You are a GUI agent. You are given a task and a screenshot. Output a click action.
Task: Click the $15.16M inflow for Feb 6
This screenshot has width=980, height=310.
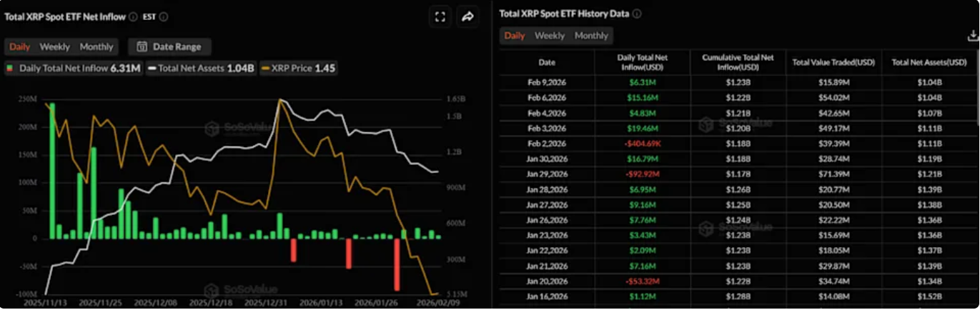click(643, 98)
